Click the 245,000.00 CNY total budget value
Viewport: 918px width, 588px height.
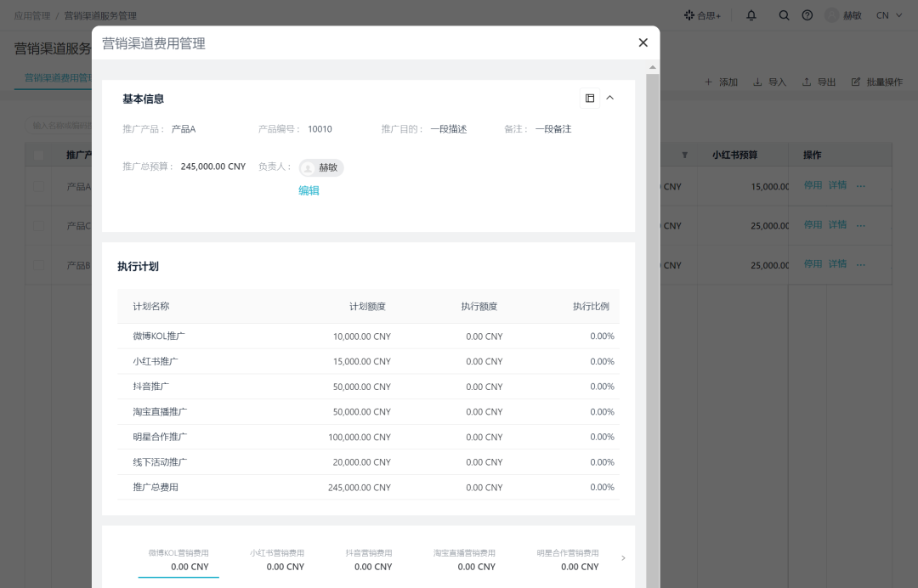click(x=213, y=167)
